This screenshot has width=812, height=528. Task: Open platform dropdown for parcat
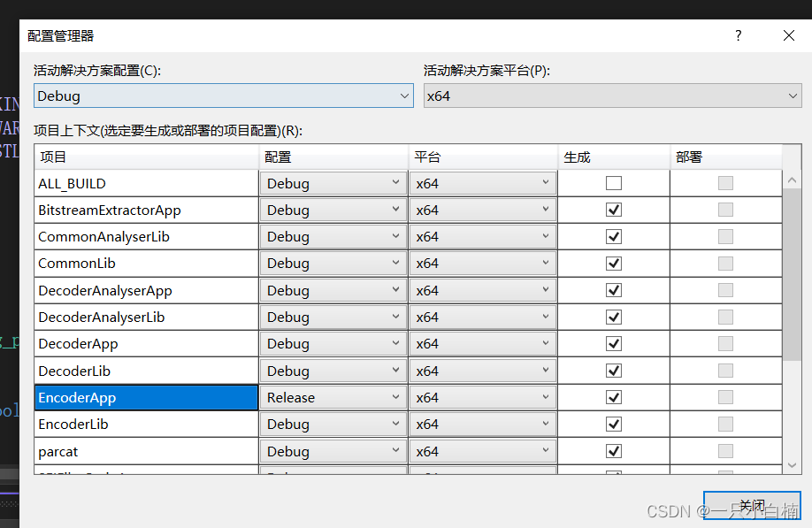[x=483, y=451]
